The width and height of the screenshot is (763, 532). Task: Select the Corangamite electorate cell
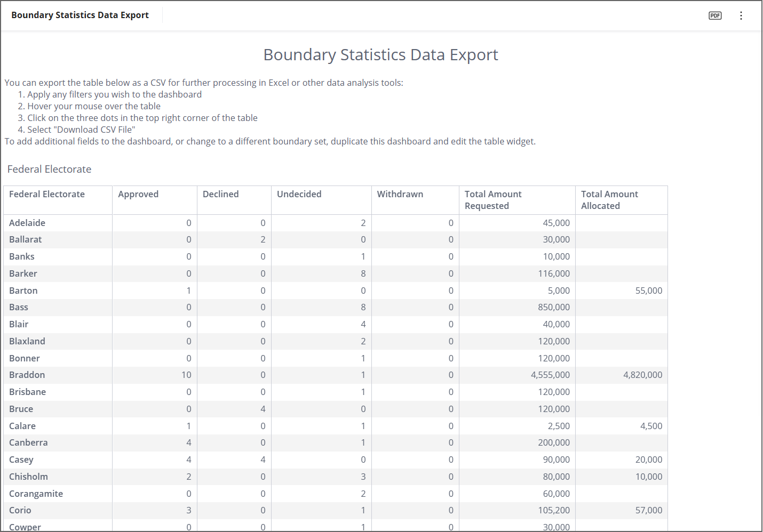(36, 494)
